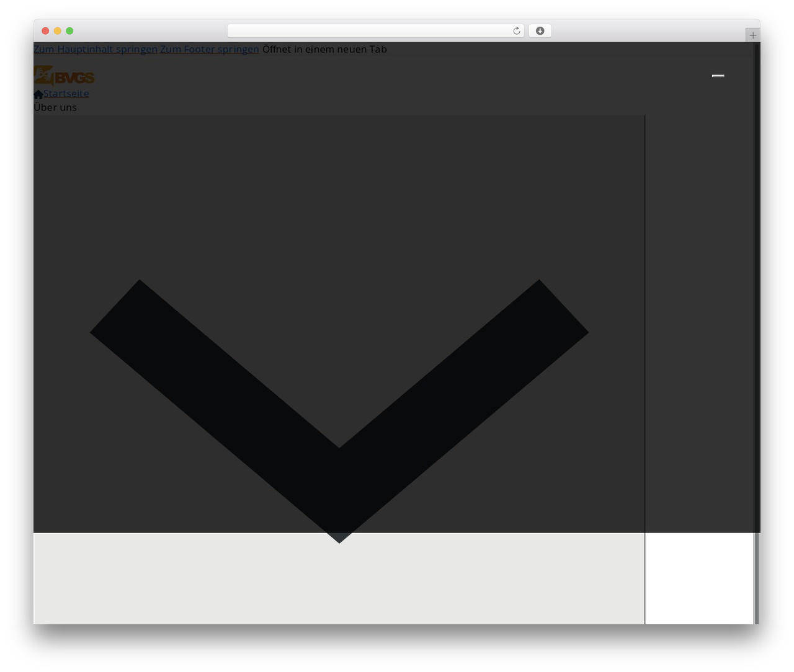794x672 pixels.
Task: Click the browser address bar
Action: point(375,31)
